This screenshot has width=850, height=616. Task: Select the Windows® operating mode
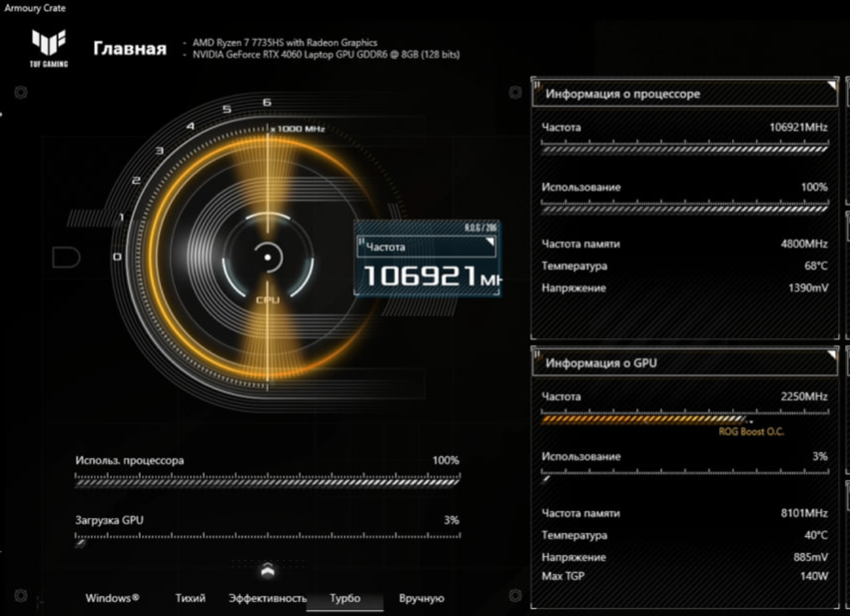(112, 598)
